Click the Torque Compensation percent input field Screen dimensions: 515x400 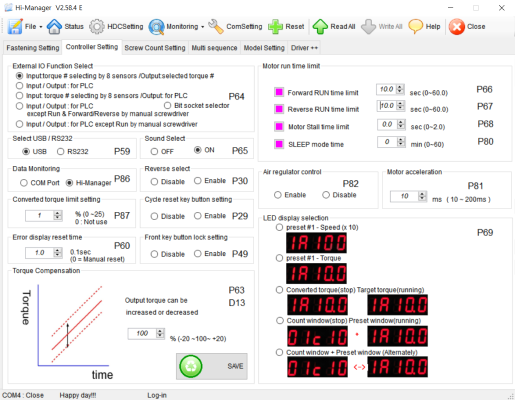(x=142, y=333)
